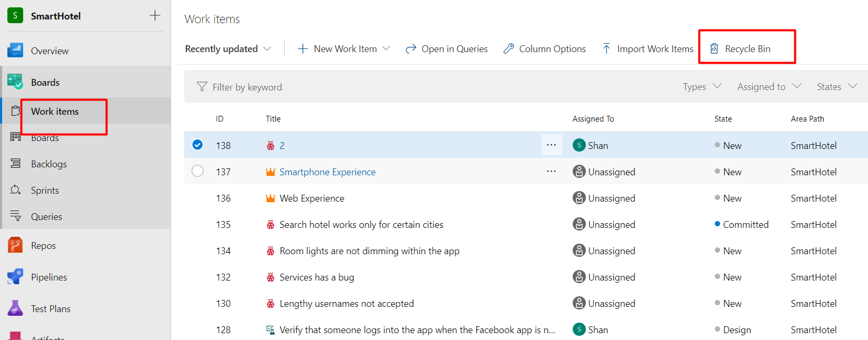Open the Recycle Bin
Image resolution: width=868 pixels, height=340 pixels.
(x=740, y=49)
